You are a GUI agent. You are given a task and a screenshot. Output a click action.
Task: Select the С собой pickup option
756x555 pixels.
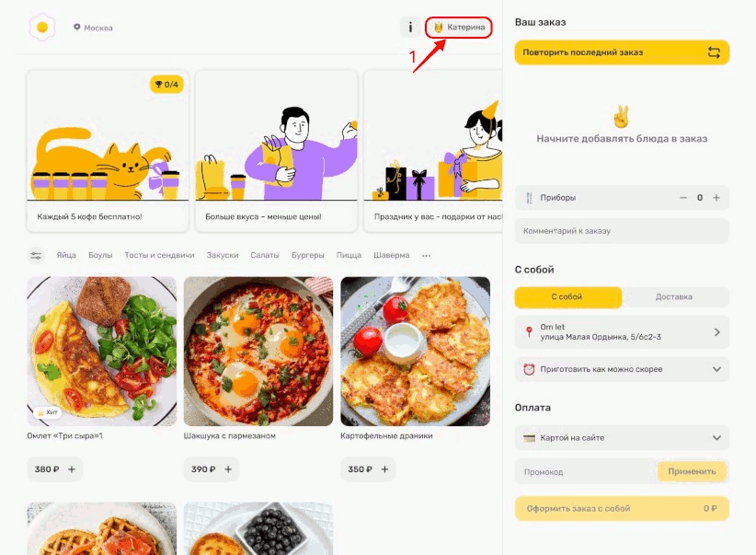pyautogui.click(x=568, y=296)
